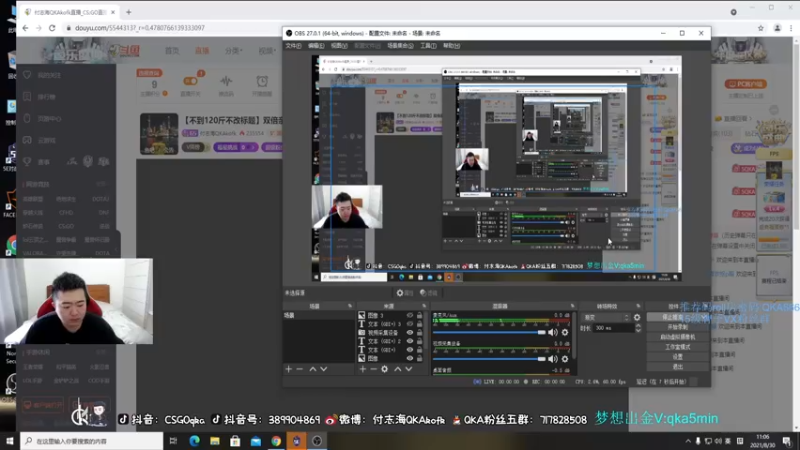Hide the bottom 图像 source
Image resolution: width=800 pixels, height=450 pixels.
(x=410, y=358)
